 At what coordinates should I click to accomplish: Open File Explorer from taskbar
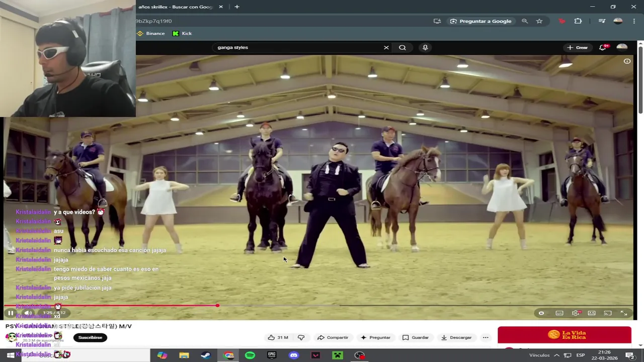coord(184,355)
